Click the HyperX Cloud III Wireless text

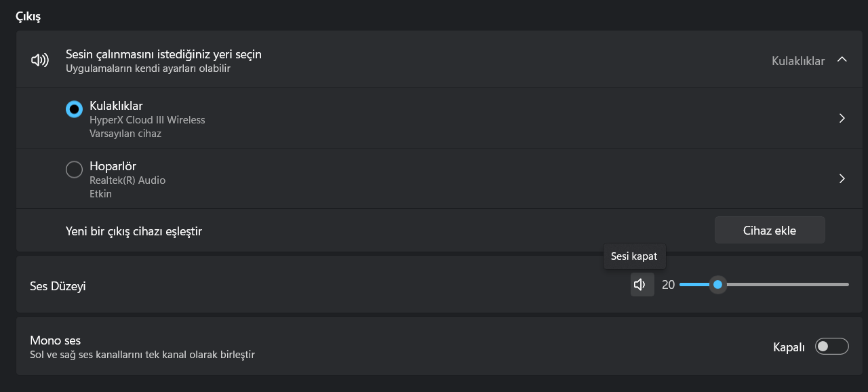pos(147,120)
